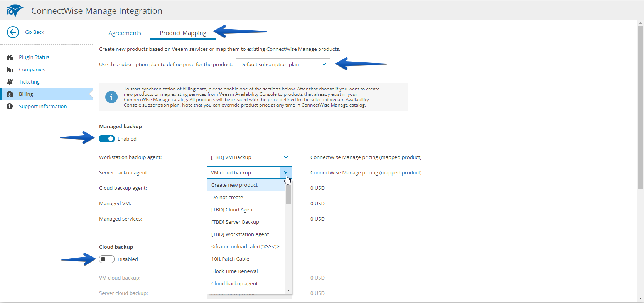Click Workstation backup agent label
Image resolution: width=644 pixels, height=303 pixels.
pyautogui.click(x=130, y=157)
